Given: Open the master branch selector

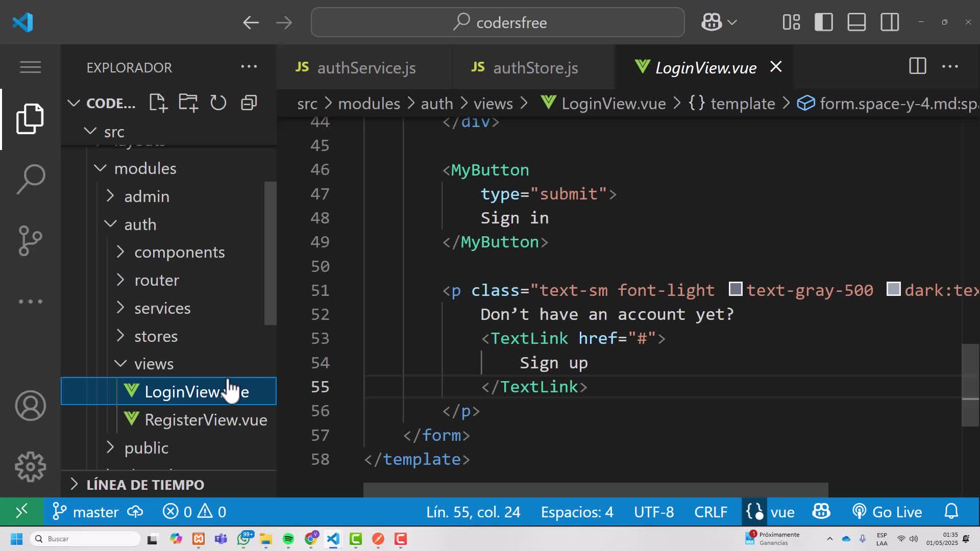Looking at the screenshot, I should coord(86,512).
